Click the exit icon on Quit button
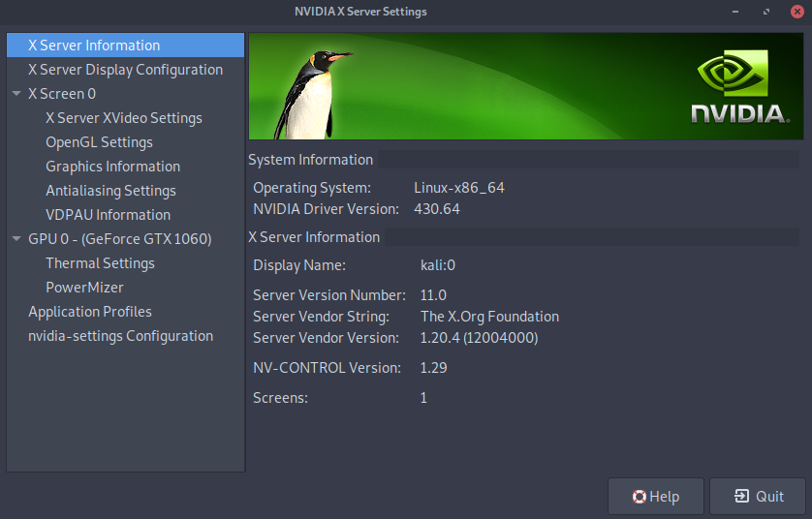The width and height of the screenshot is (812, 519). coord(741,497)
